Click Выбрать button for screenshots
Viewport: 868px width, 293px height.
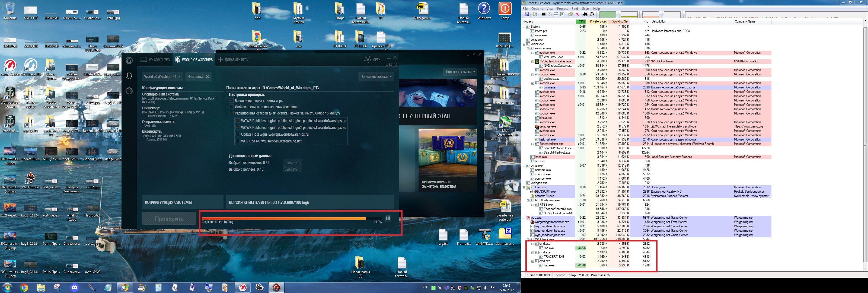[x=292, y=163]
